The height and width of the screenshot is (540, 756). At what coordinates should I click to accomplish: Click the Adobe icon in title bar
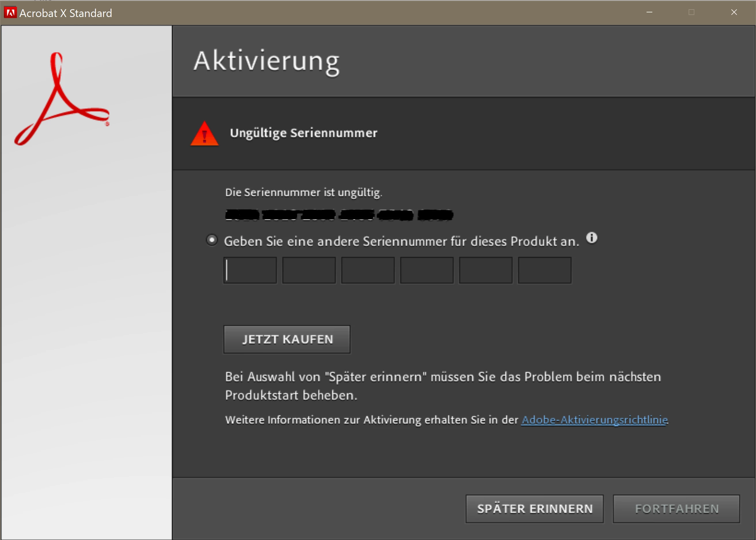coord(10,13)
